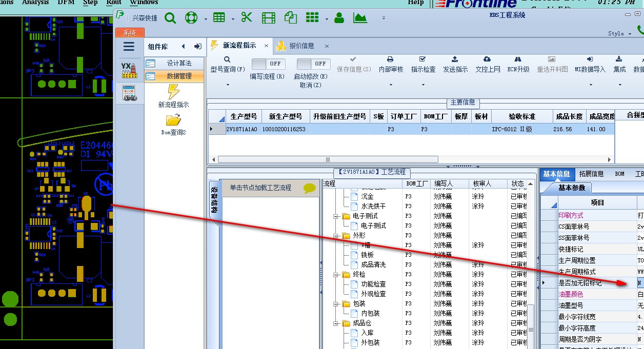
Task: Select the 基本信息 tab
Action: (556, 174)
